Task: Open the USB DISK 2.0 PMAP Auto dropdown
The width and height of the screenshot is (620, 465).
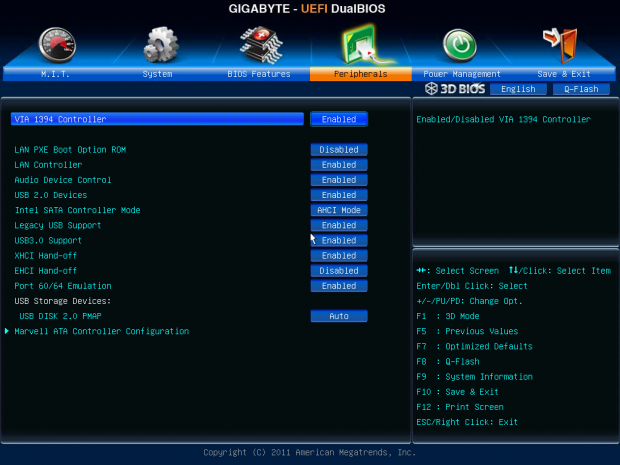Action: point(339,316)
